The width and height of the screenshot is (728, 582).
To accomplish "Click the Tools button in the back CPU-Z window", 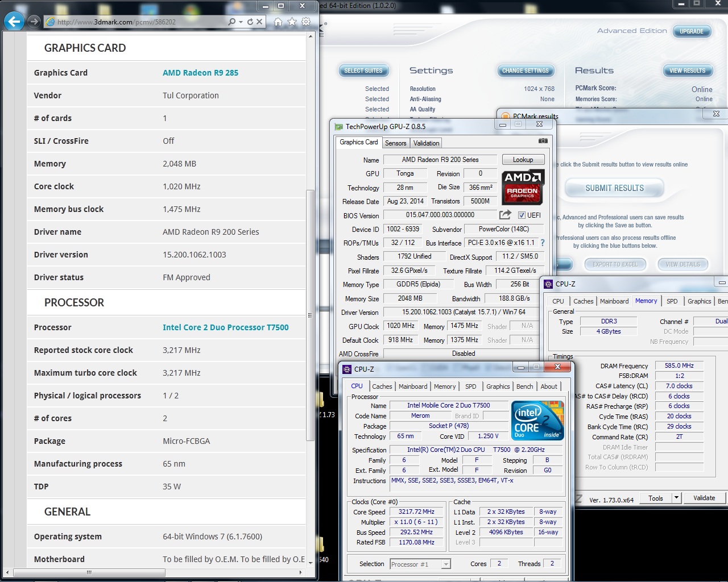I will click(x=656, y=498).
